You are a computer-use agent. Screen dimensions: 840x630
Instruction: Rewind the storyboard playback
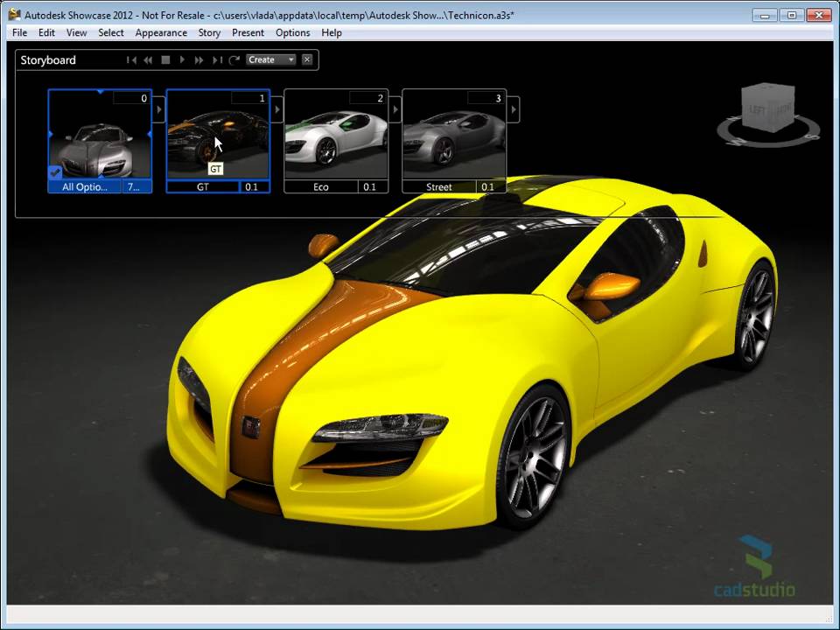pyautogui.click(x=149, y=60)
